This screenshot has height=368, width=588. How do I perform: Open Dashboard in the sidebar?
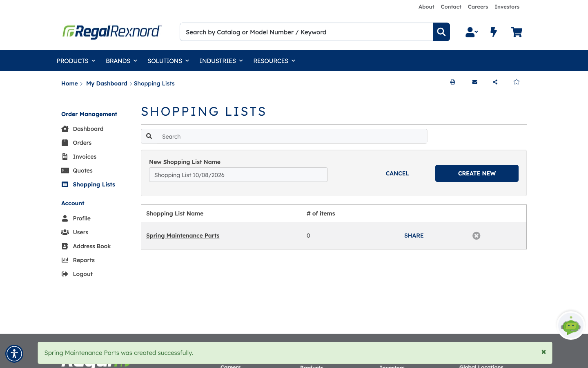82,129
